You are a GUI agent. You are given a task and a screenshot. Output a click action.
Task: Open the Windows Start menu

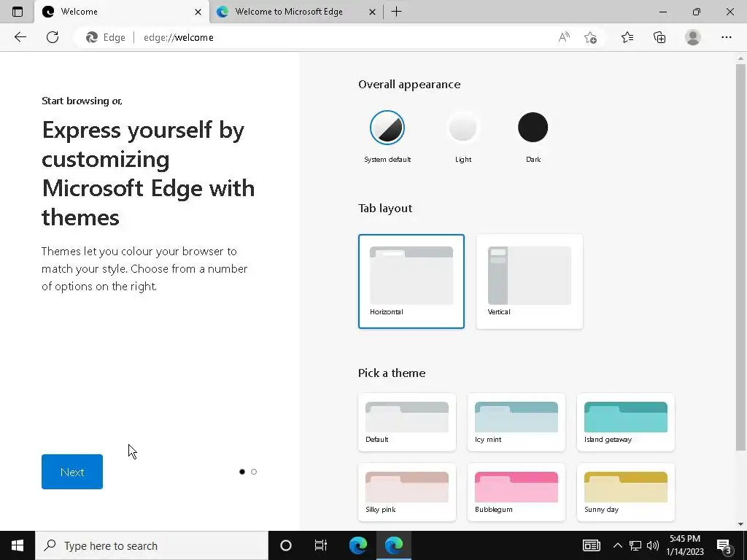click(x=18, y=545)
